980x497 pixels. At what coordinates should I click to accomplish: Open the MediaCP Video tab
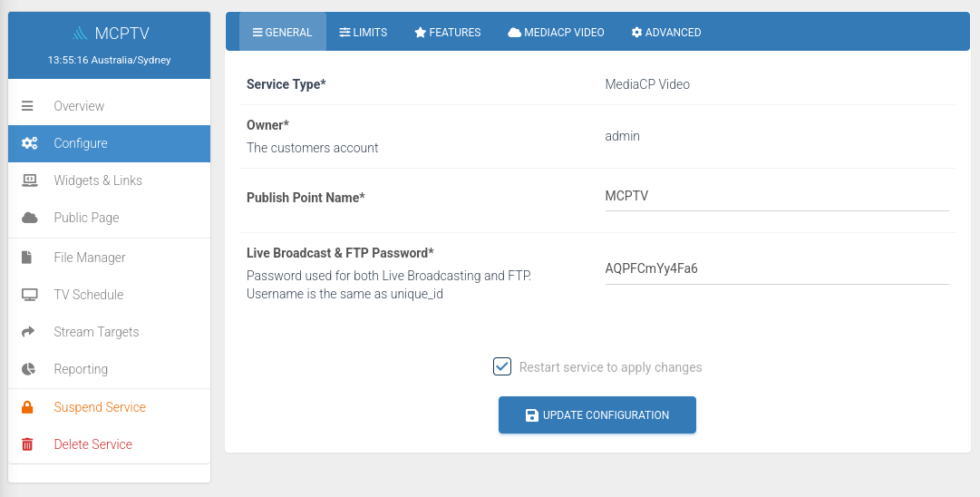556,32
